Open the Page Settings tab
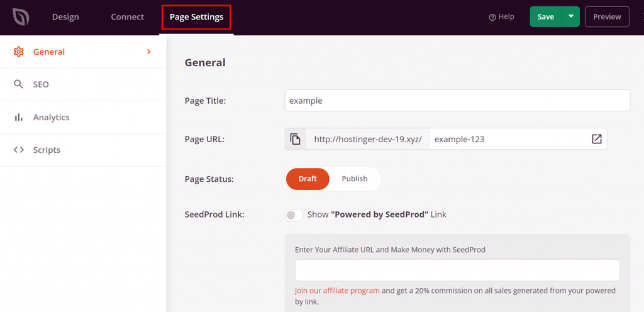644x312 pixels. (196, 17)
